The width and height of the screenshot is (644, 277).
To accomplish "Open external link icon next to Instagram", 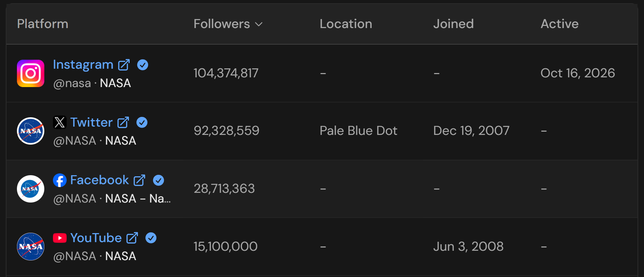I will click(124, 65).
